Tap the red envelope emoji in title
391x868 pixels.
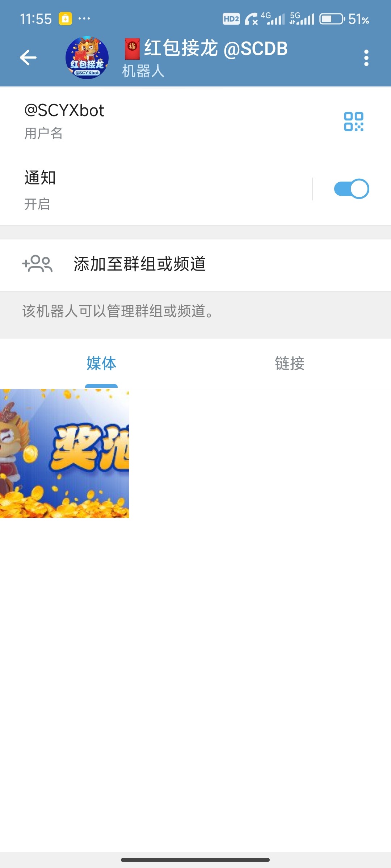tap(132, 49)
